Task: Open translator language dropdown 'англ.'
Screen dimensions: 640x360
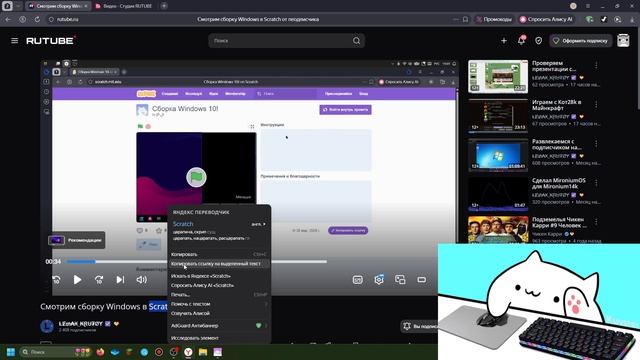Action: (258, 224)
